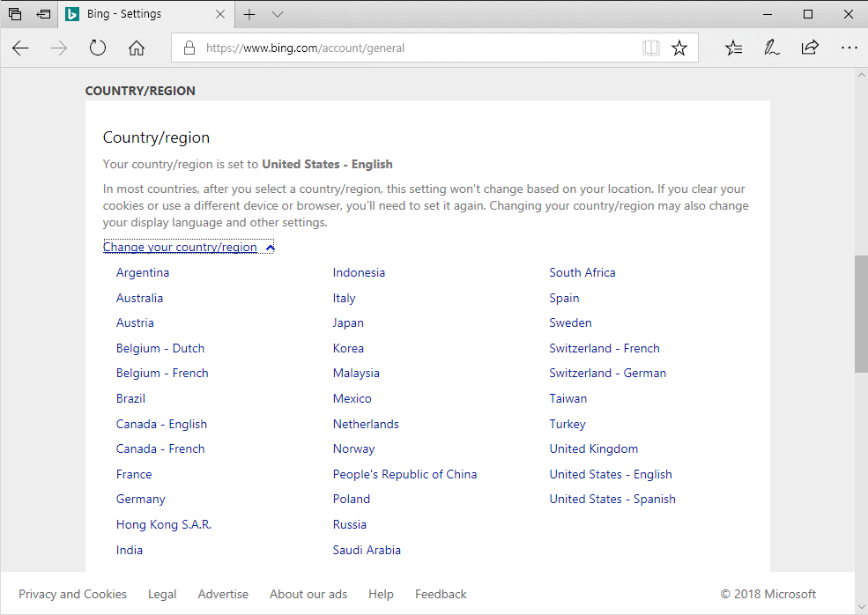This screenshot has height=615, width=868.
Task: Enable reading view icon
Action: click(651, 48)
